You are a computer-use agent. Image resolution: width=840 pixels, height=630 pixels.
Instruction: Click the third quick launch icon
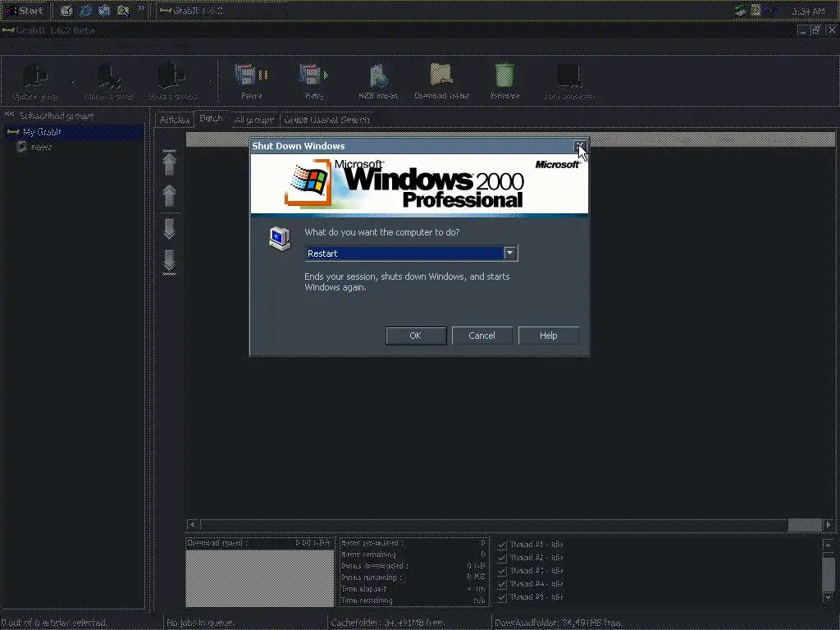[x=104, y=10]
